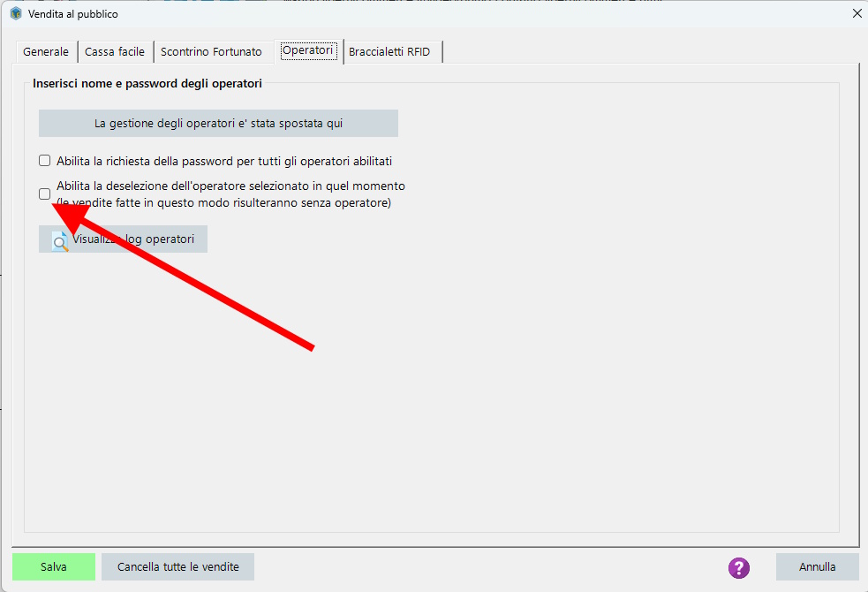Save settings with the green Salva button
Image resolution: width=868 pixels, height=592 pixels.
click(53, 566)
